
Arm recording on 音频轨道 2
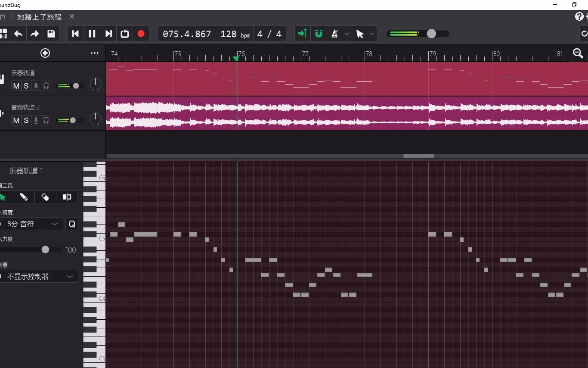point(36,120)
